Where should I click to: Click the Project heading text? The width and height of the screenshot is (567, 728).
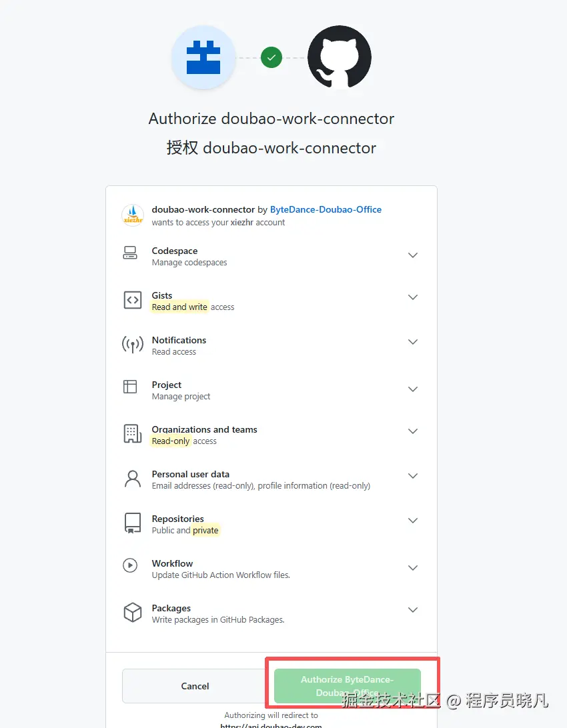click(166, 385)
